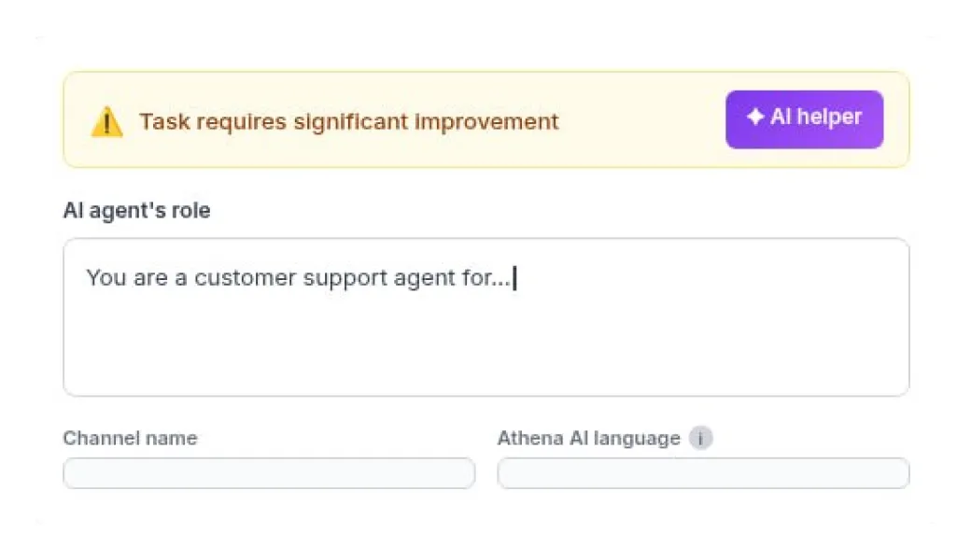Click the "Channel name" label
The image size is (971, 560).
[x=130, y=439]
